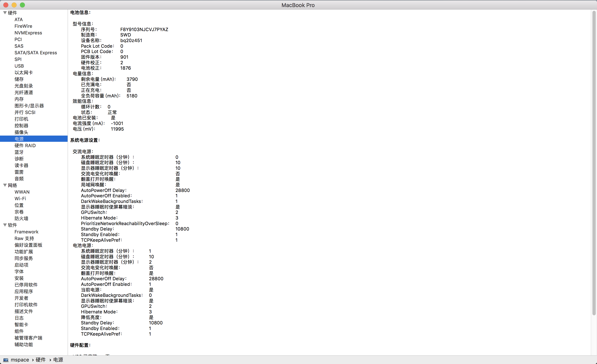Select 被管理客户端 in the sidebar

[x=28, y=338]
